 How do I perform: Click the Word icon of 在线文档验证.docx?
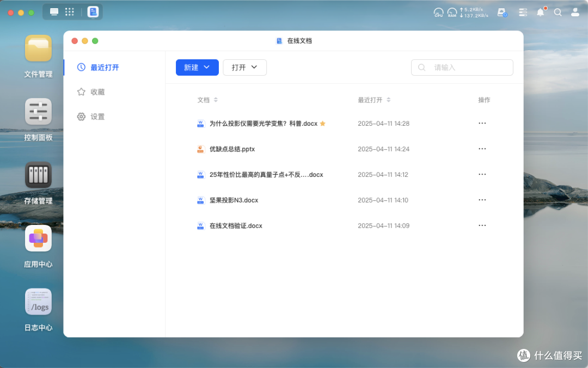(200, 226)
